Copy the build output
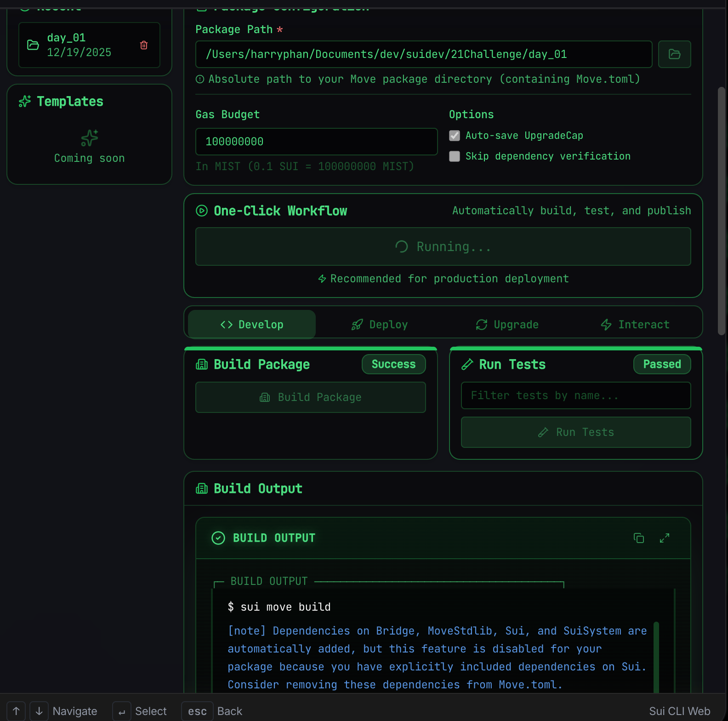728x721 pixels. [x=639, y=538]
